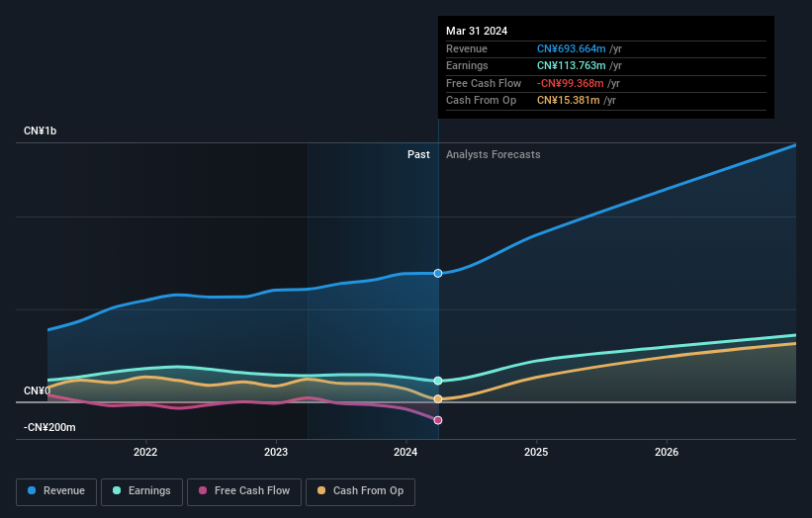Click the 2023 x-axis label

click(x=276, y=452)
